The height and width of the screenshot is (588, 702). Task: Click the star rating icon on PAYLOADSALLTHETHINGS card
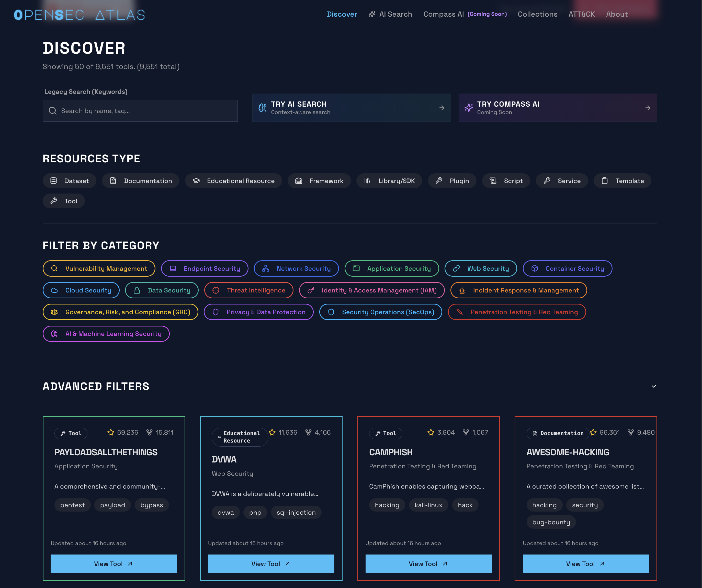(110, 432)
